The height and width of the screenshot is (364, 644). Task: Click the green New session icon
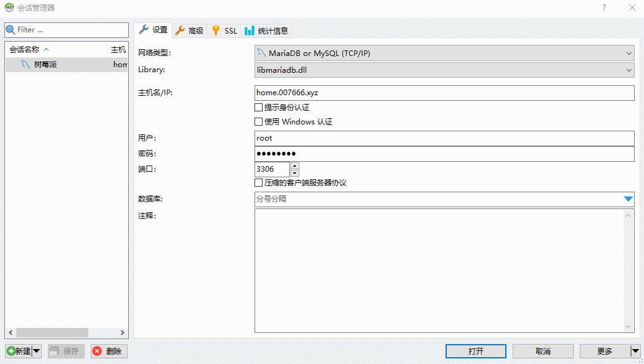pyautogui.click(x=12, y=351)
